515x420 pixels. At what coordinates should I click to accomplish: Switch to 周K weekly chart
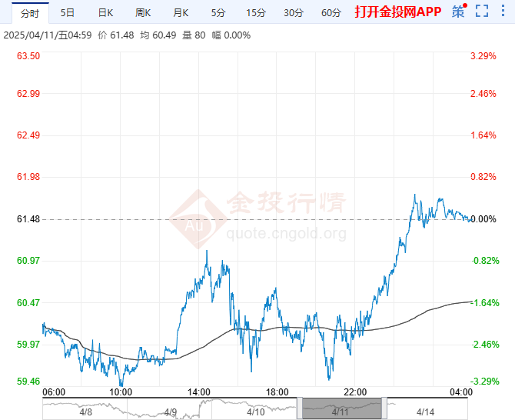[143, 12]
